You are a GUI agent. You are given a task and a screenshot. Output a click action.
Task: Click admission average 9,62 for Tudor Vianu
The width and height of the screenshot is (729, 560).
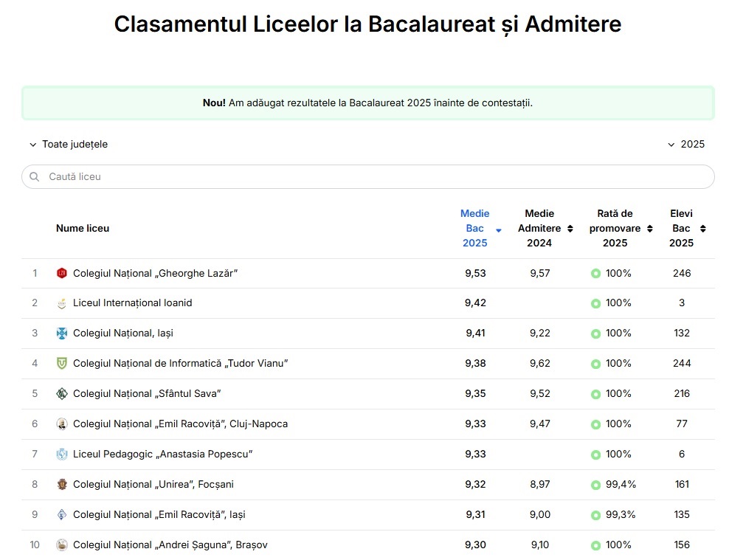click(x=540, y=364)
